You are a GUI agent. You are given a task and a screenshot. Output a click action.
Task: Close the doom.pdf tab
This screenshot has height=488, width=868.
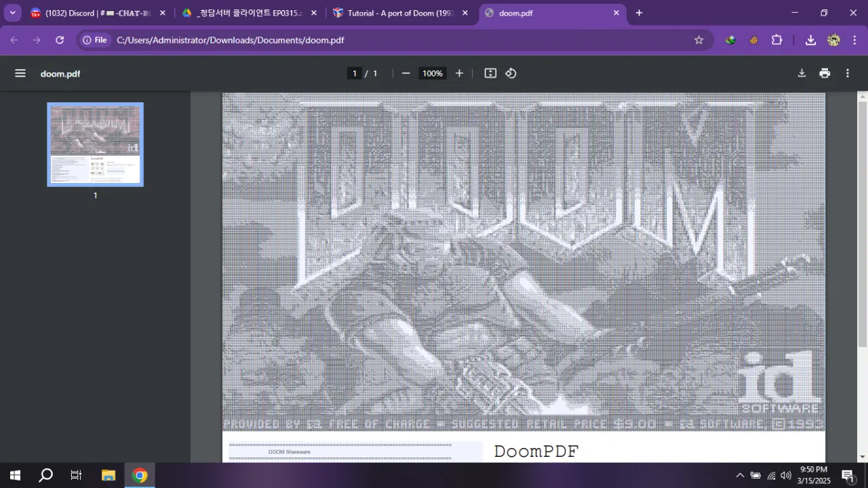click(x=616, y=13)
